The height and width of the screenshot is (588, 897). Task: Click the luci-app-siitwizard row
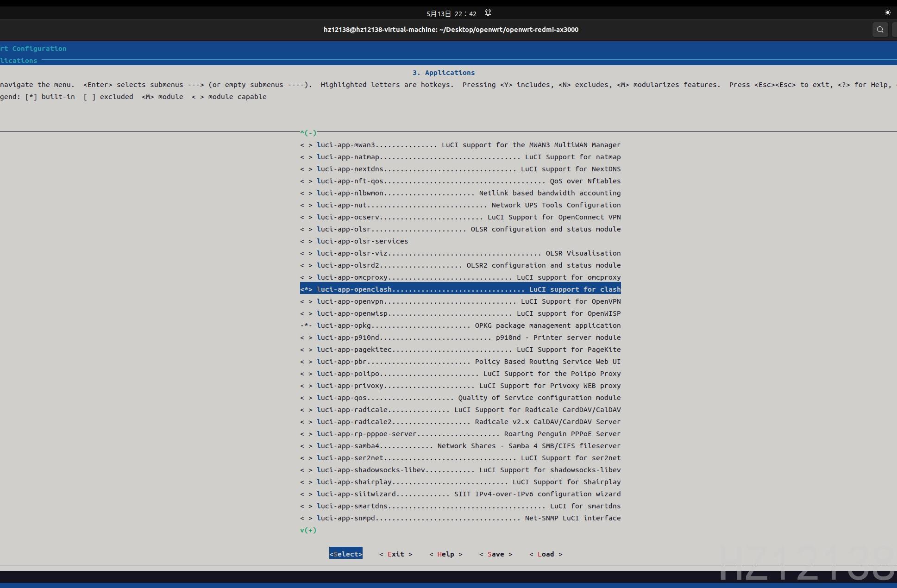460,494
